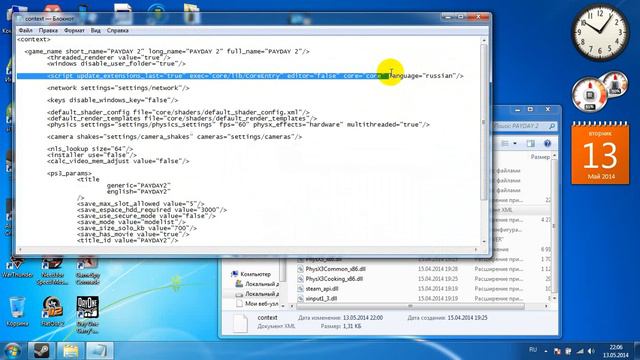Screen dimensions: 640x360
Task: Click the Explorer change view icon
Action: (505, 144)
